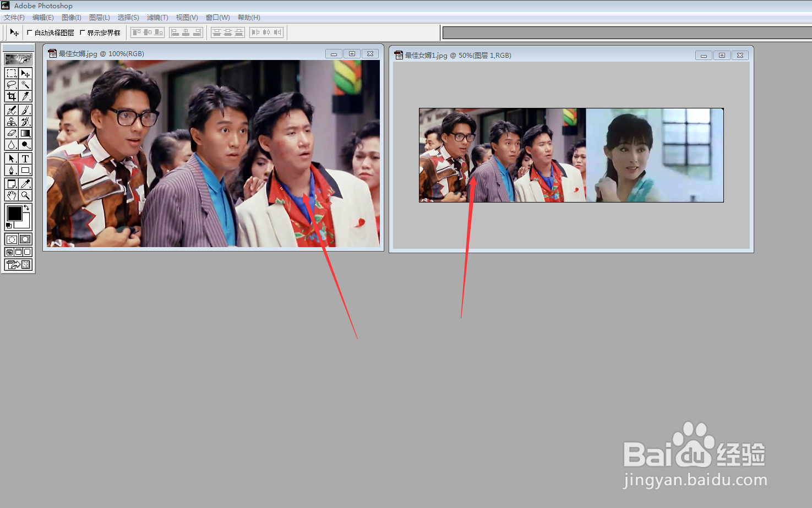Open the 视图(V) menu

(187, 18)
